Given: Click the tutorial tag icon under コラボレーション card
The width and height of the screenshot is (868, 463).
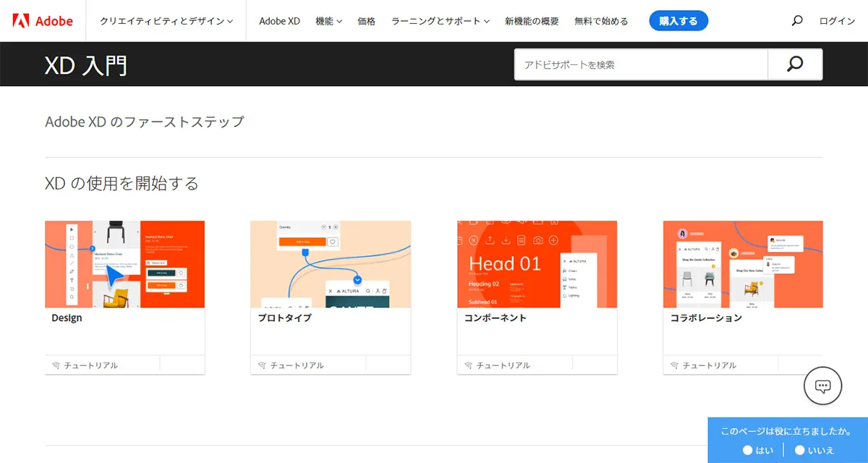Looking at the screenshot, I should point(674,365).
